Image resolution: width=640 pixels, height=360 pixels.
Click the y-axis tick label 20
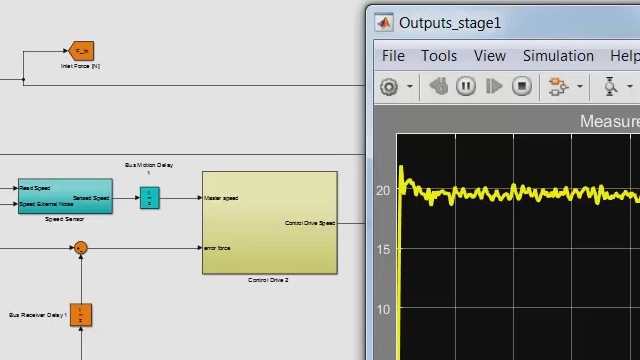click(x=383, y=191)
